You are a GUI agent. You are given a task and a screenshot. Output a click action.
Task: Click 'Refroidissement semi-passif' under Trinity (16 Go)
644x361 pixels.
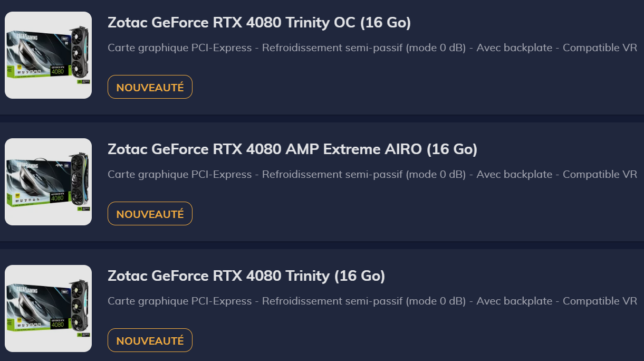pyautogui.click(x=332, y=301)
